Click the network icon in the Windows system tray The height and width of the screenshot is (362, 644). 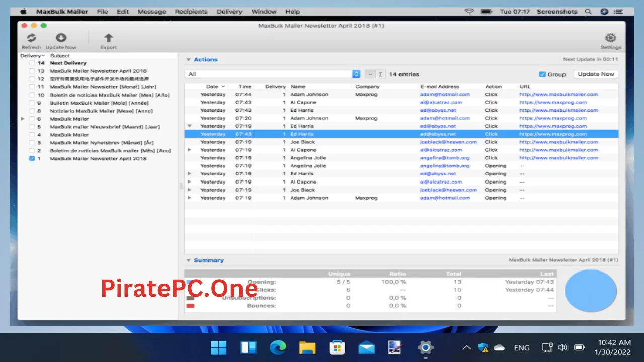(x=547, y=347)
